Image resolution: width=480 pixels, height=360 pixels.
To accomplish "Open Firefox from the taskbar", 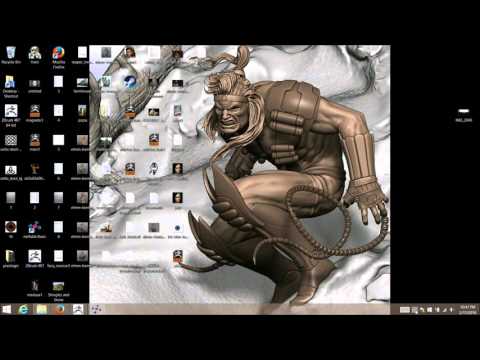I will click(60, 309).
